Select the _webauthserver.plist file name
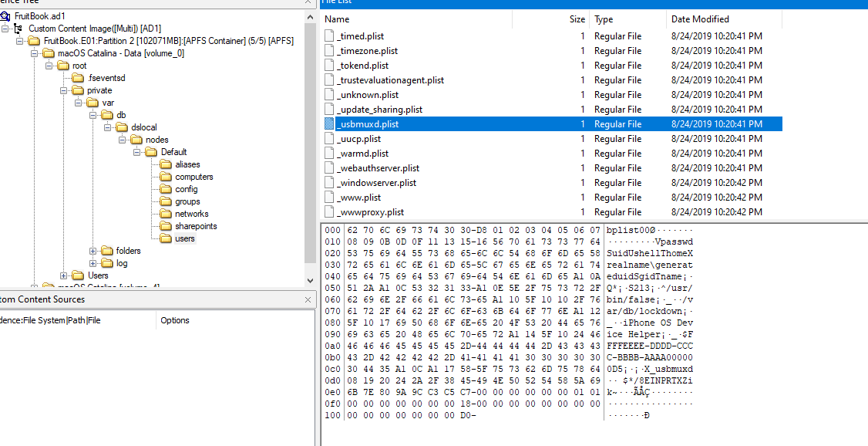Screen dimensions: 868x446 378,168
